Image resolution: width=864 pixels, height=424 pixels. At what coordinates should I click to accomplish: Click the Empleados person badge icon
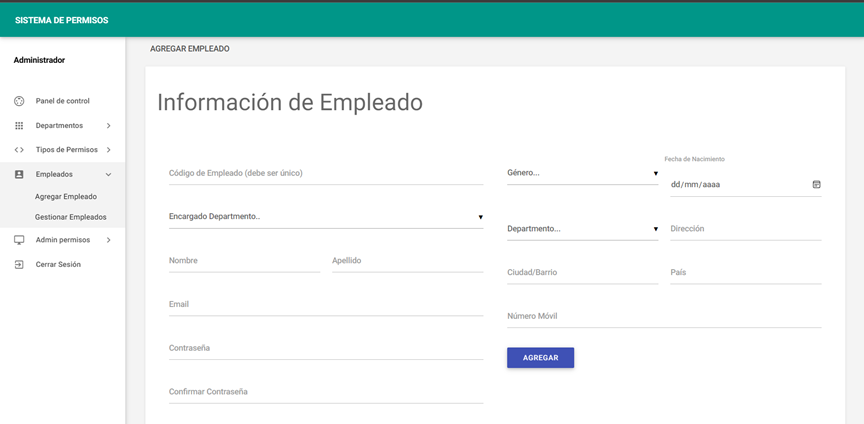[x=19, y=174]
